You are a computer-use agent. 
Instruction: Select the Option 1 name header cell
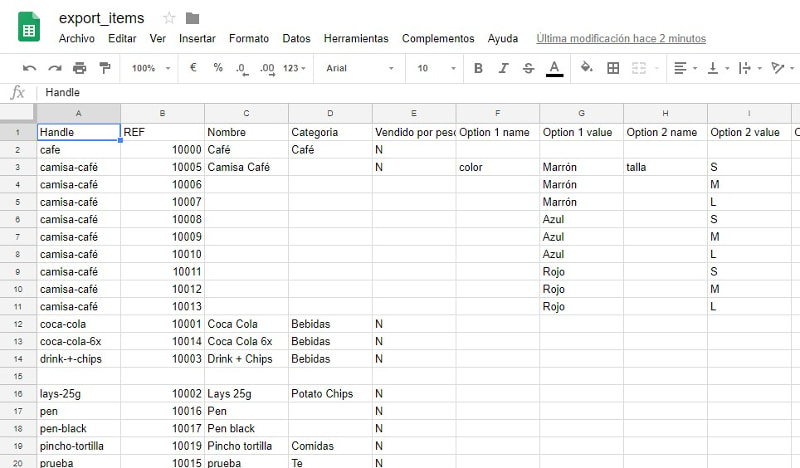click(x=497, y=132)
